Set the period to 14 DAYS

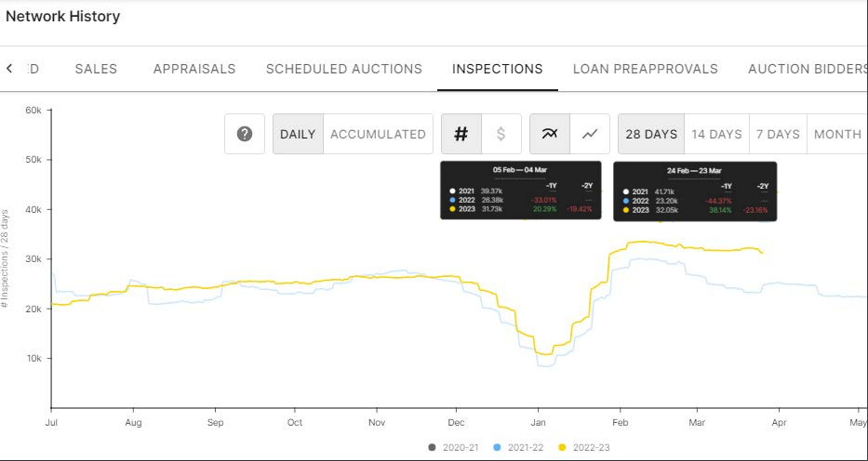coord(716,134)
